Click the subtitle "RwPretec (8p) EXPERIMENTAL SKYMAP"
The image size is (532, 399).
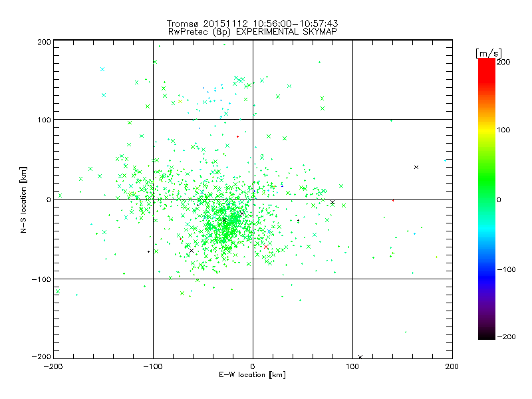point(253,31)
